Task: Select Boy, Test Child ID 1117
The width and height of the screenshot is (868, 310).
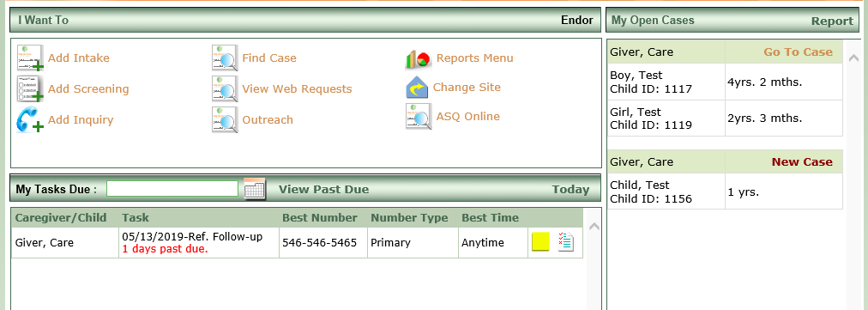Action: click(x=651, y=82)
